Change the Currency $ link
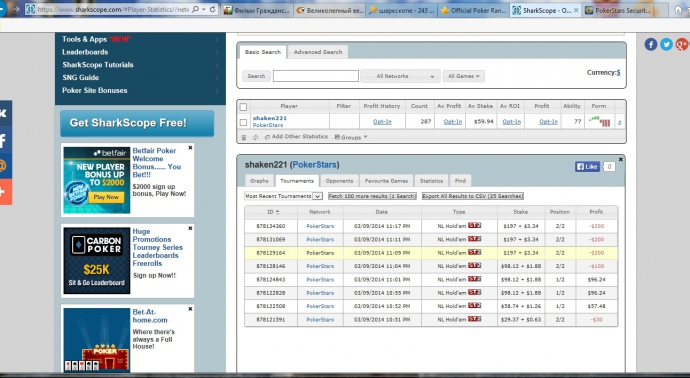690x378 pixels. point(618,73)
